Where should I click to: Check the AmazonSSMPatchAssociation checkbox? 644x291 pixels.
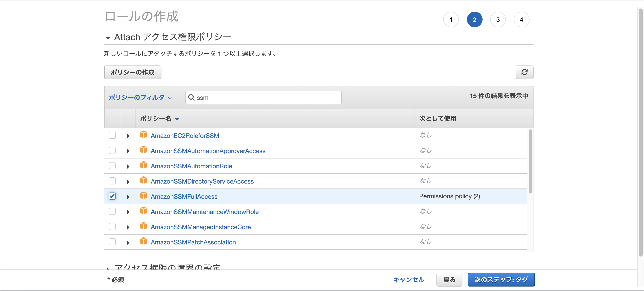click(x=112, y=242)
